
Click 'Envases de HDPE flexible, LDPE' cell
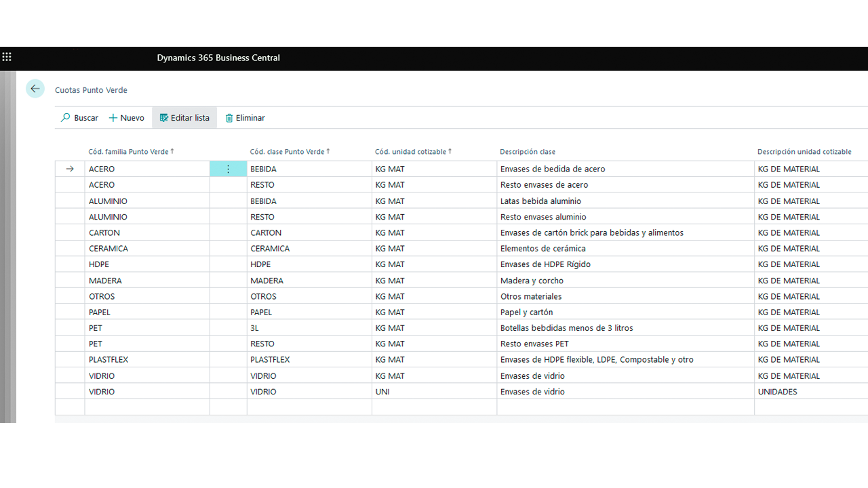[x=625, y=360]
